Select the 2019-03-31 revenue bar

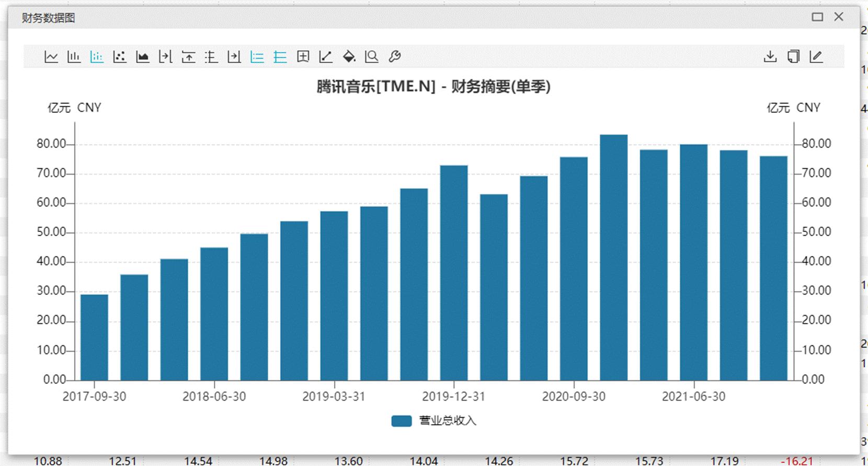(334, 296)
